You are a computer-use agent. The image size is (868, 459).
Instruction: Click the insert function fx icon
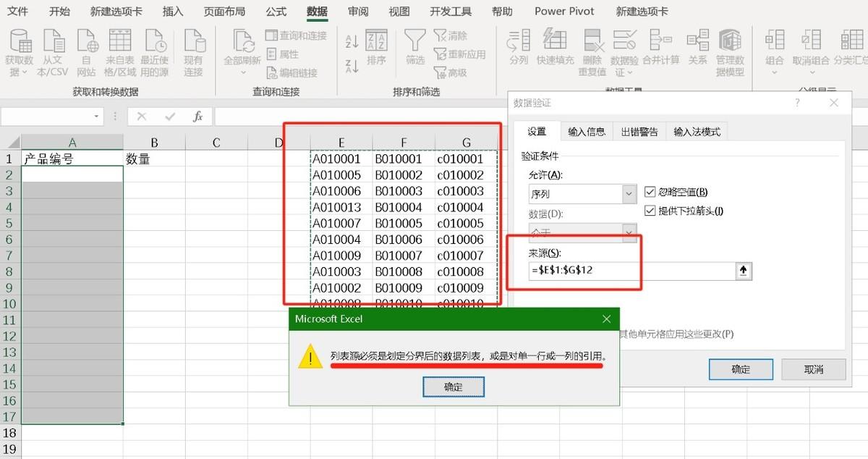(x=197, y=117)
